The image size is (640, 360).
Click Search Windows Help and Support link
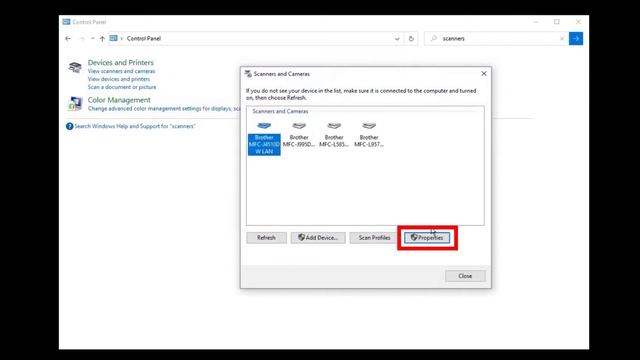click(135, 126)
